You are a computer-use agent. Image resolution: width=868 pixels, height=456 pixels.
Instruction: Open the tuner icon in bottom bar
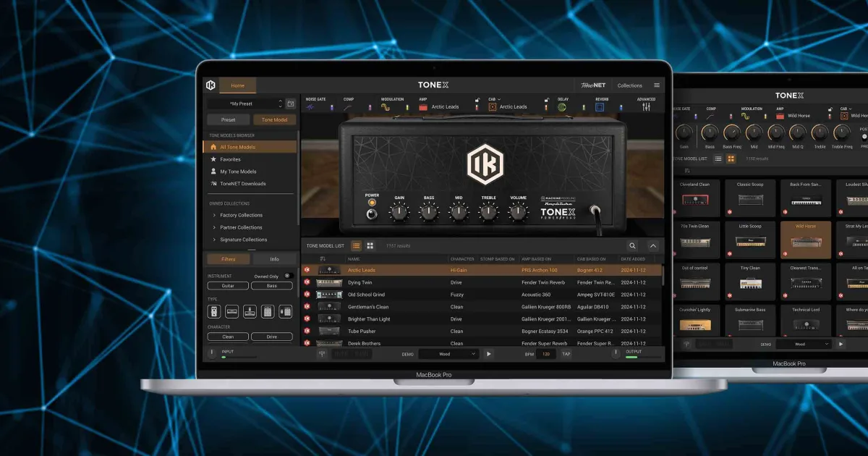click(x=321, y=354)
